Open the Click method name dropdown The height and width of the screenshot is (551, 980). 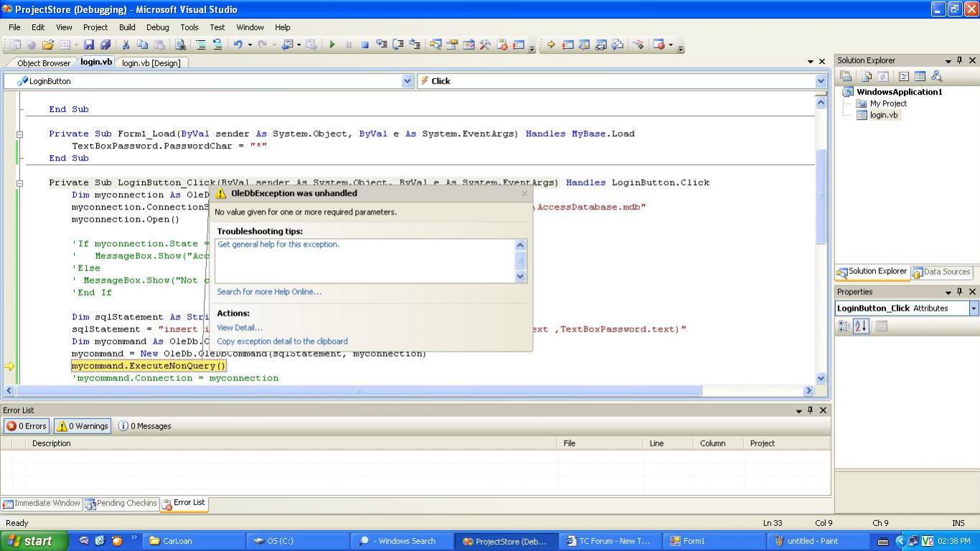821,81
